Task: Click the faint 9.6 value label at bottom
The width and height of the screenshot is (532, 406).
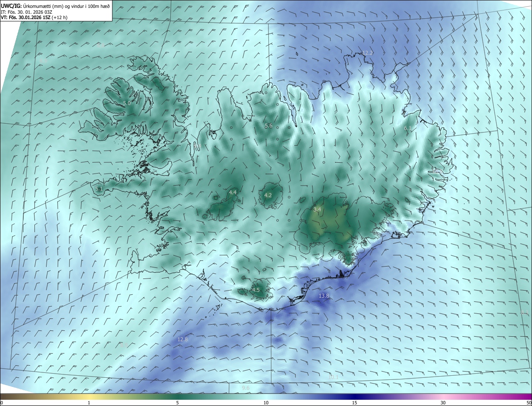Action: 246,388
